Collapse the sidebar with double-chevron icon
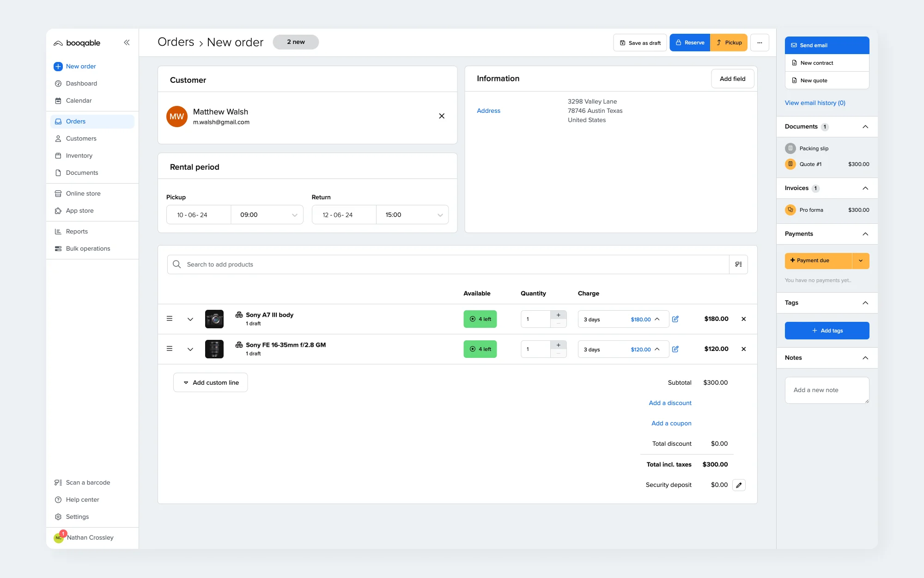924x578 pixels. pos(127,43)
